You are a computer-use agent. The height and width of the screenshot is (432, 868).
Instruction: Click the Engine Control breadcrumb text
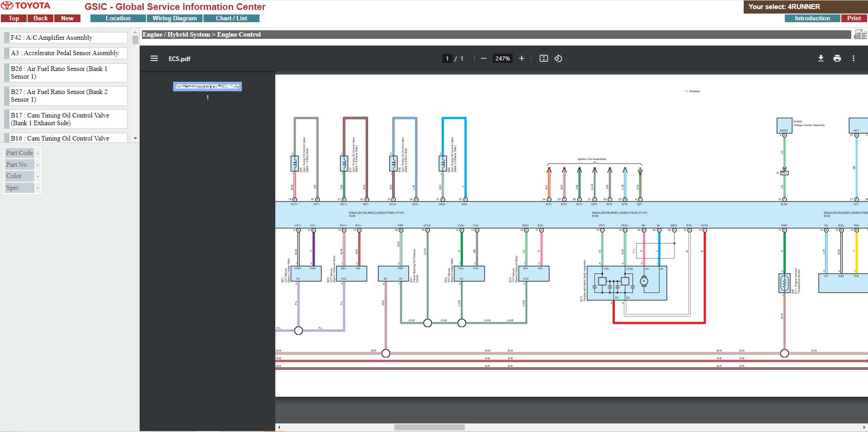click(x=239, y=34)
